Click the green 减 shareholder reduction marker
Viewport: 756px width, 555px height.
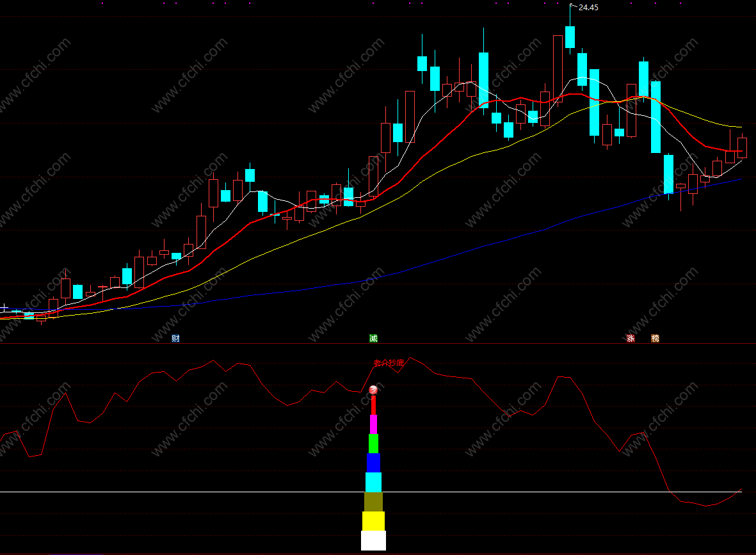pos(373,339)
